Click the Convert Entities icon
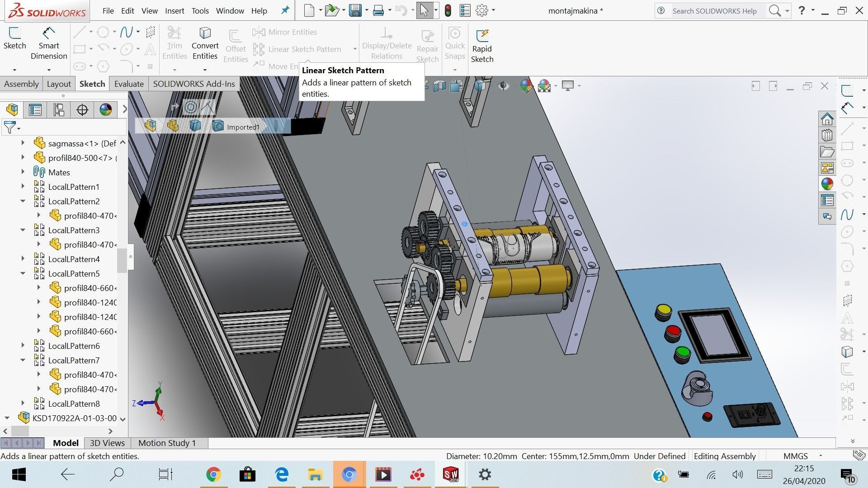The height and width of the screenshot is (488, 868). pyautogui.click(x=205, y=43)
